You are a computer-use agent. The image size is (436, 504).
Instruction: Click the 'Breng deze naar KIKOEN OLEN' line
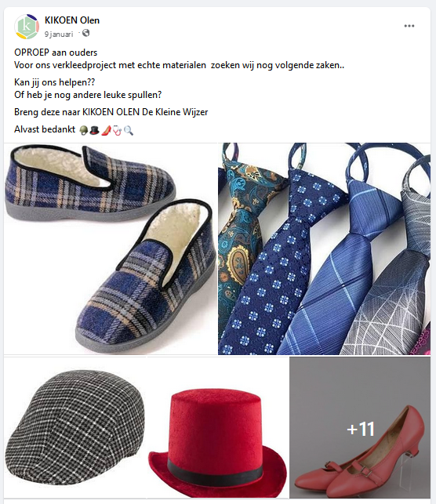tap(111, 112)
